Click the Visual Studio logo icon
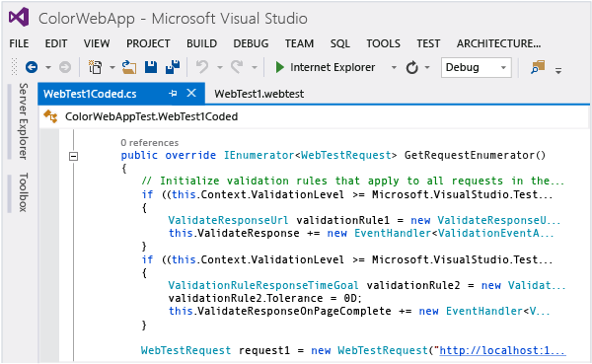The image size is (592, 364). pos(19,17)
